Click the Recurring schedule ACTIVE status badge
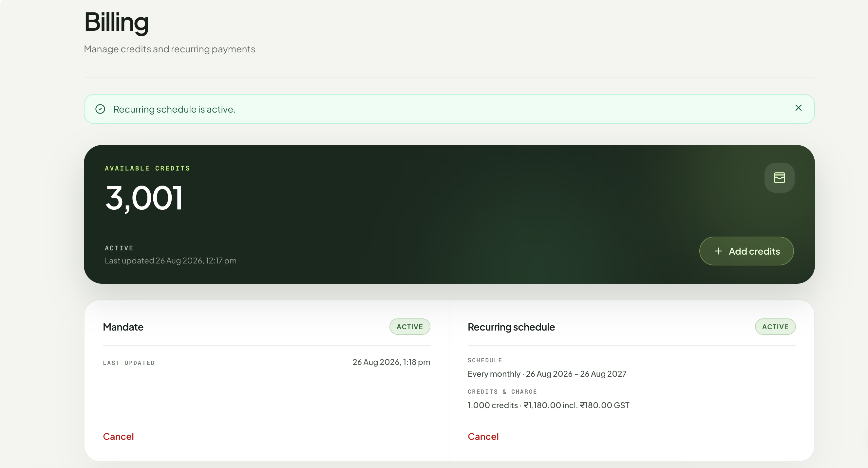868x468 pixels. coord(775,327)
